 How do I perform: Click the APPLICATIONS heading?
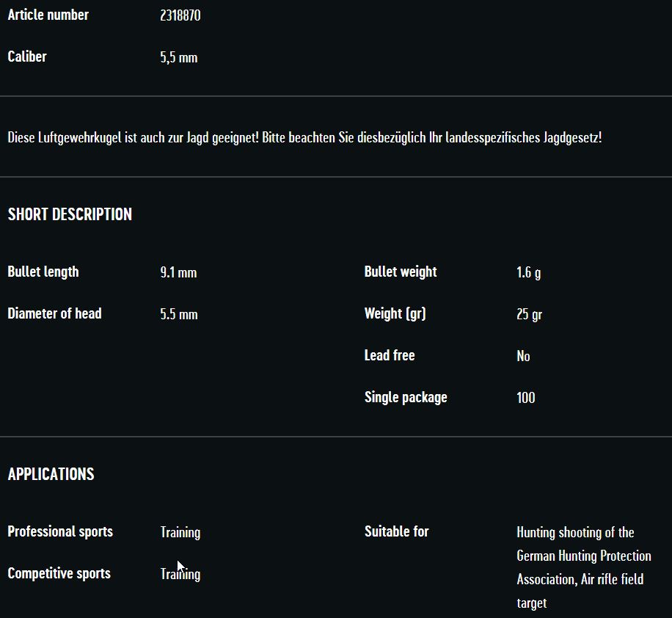click(x=51, y=474)
